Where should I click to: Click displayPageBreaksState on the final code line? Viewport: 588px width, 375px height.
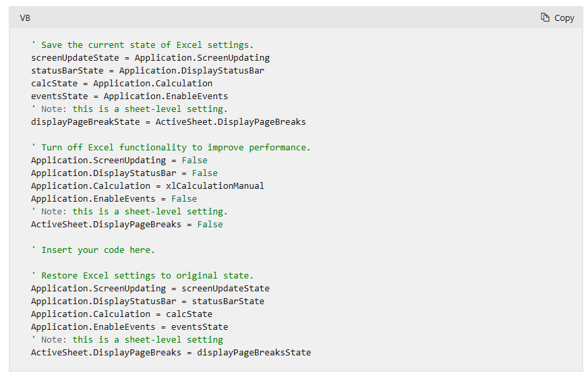pos(254,353)
